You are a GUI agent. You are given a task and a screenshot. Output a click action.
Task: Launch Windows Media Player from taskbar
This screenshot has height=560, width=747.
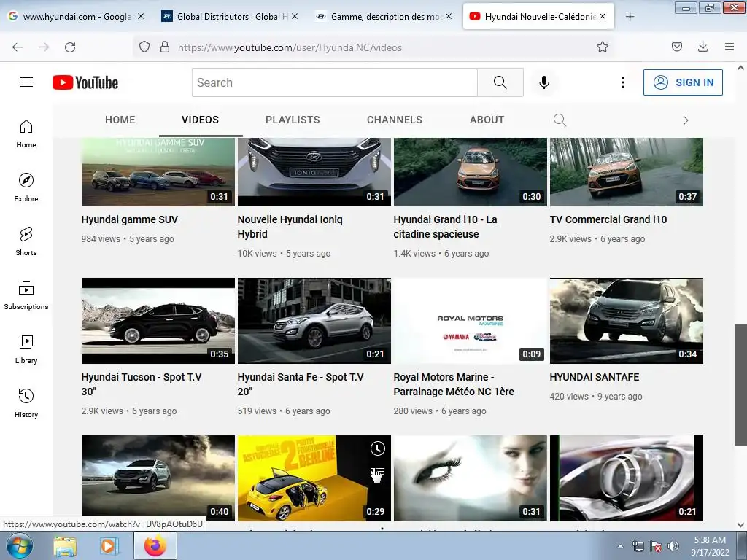[108, 546]
